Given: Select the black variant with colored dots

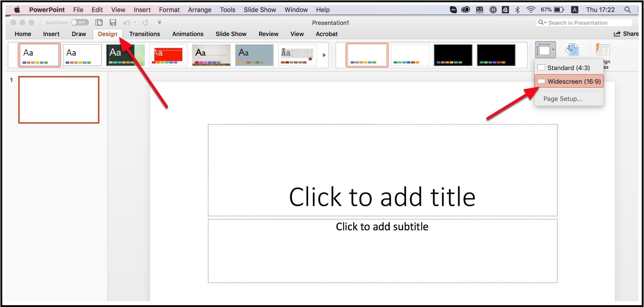Looking at the screenshot, I should pos(453,55).
